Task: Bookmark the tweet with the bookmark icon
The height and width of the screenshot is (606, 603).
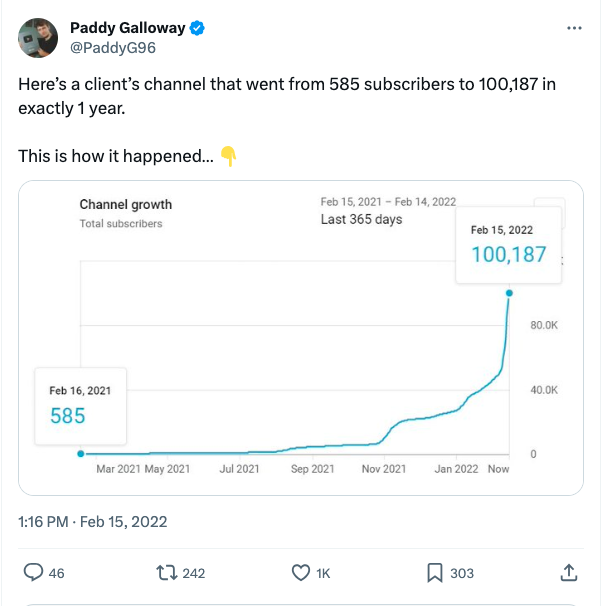Action: 435,573
